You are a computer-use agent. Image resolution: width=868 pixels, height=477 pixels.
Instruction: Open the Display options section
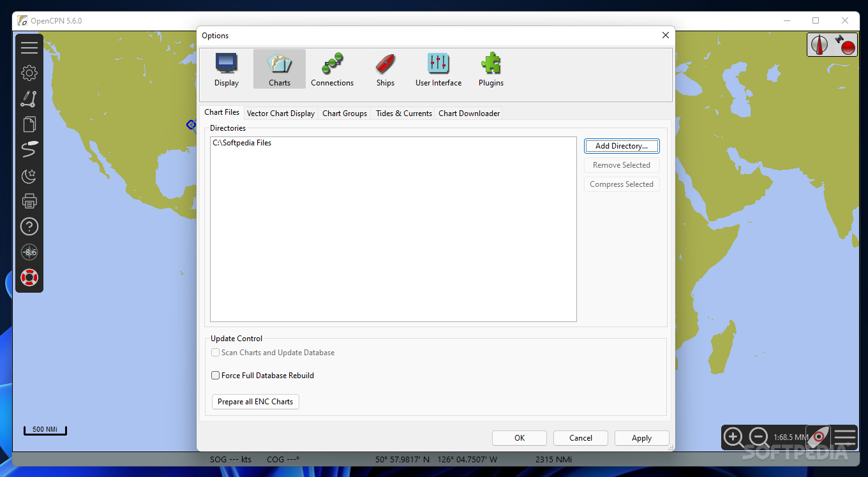pos(227,69)
